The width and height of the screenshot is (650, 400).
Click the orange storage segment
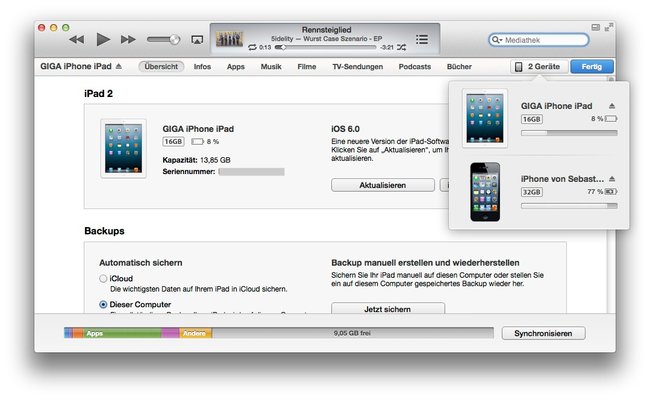[x=78, y=333]
